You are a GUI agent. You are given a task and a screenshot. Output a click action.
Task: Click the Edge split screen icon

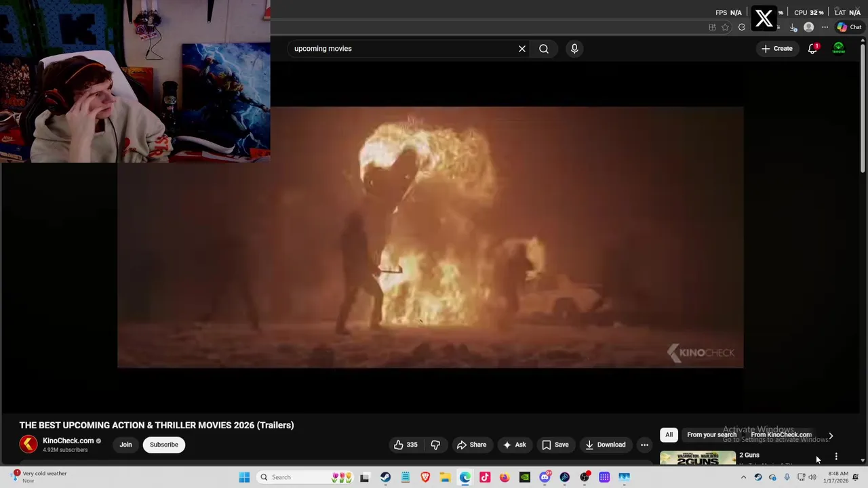[712, 27]
